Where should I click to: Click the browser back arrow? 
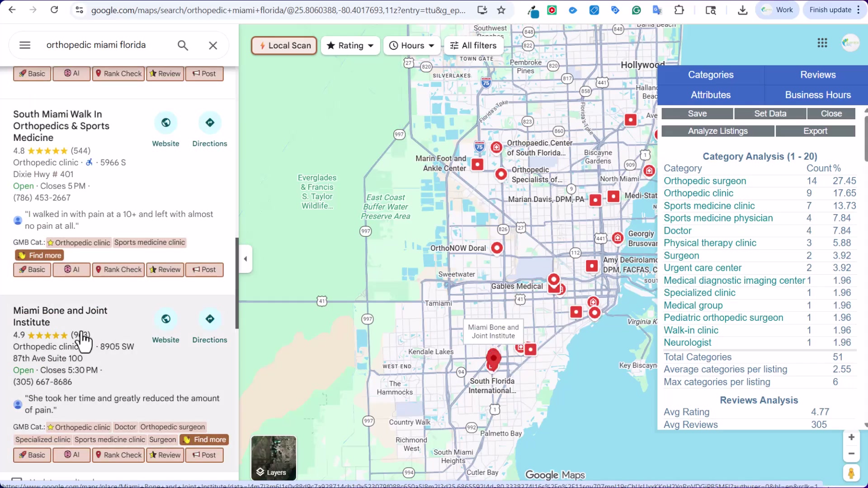click(12, 9)
